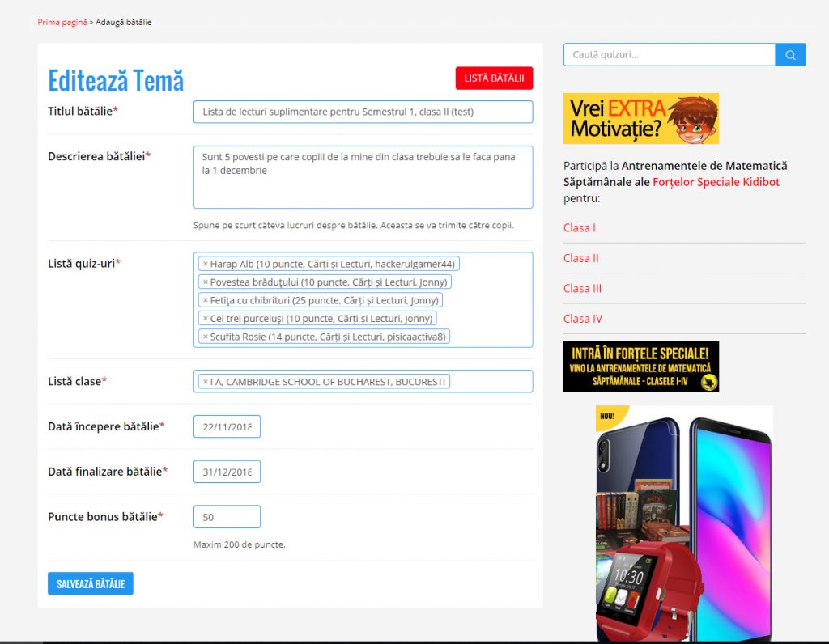Open the Clasa I link
The image size is (829, 644).
[x=580, y=228]
